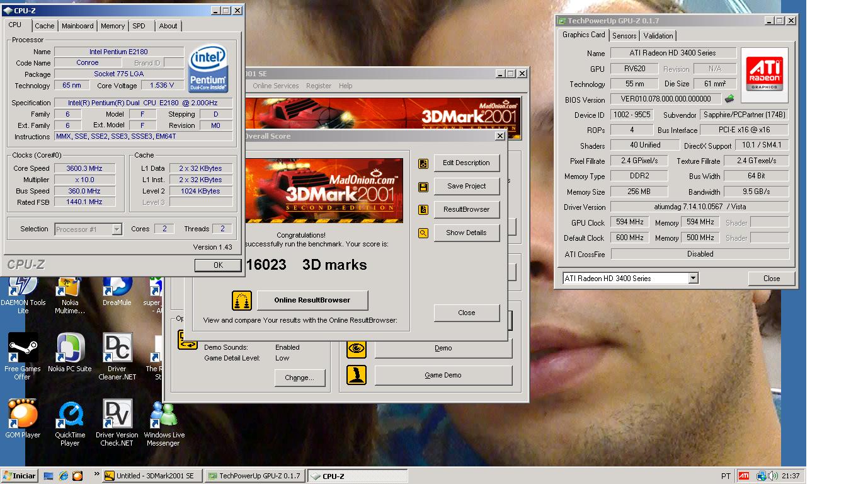
Task: Switch to CPU-Z taskbar item
Action: click(x=358, y=476)
